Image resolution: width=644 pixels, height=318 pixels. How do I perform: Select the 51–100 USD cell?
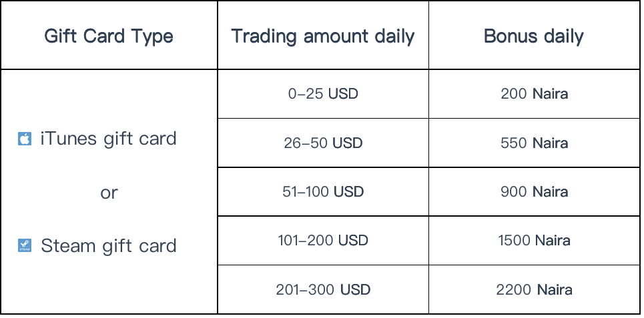click(323, 191)
